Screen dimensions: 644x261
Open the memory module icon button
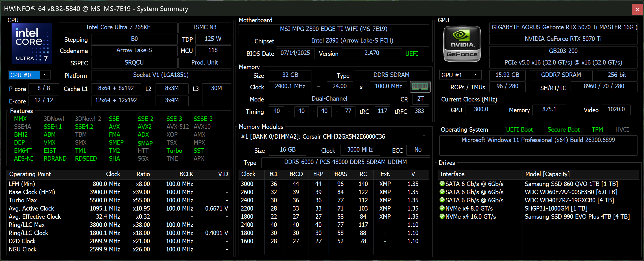[x=420, y=87]
